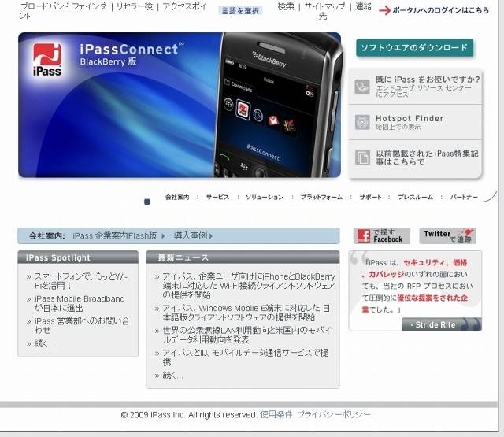This screenshot has height=437, width=504.
Task: Click the Facebook logo icon
Action: [x=364, y=236]
